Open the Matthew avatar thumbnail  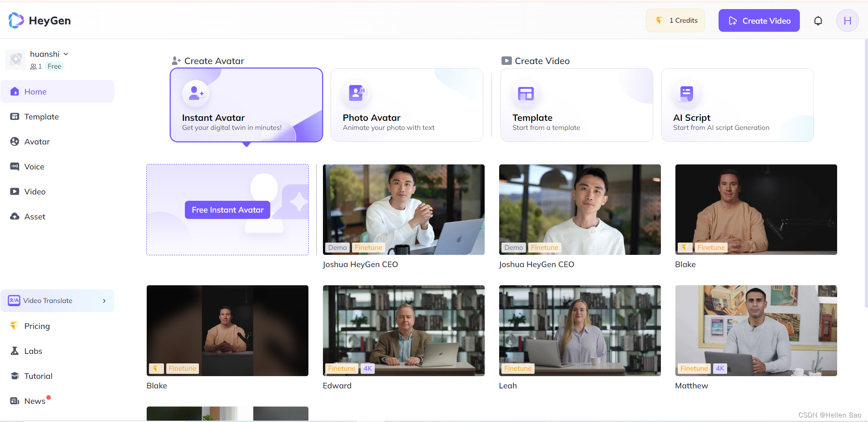(756, 331)
